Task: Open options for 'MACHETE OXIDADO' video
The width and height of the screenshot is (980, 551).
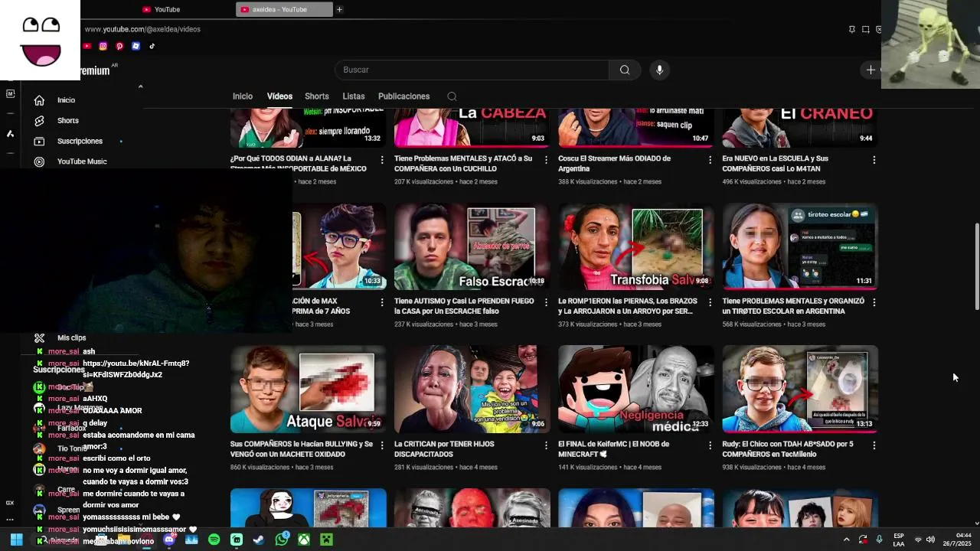Action: click(x=382, y=445)
